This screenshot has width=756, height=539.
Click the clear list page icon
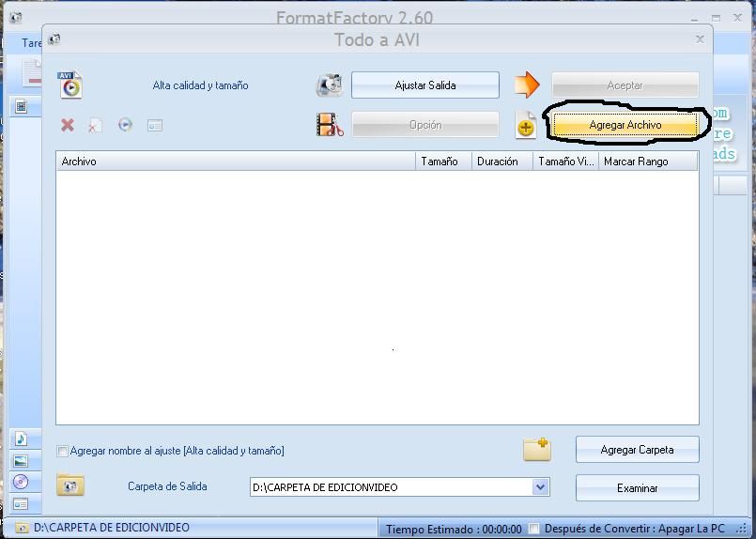(96, 126)
